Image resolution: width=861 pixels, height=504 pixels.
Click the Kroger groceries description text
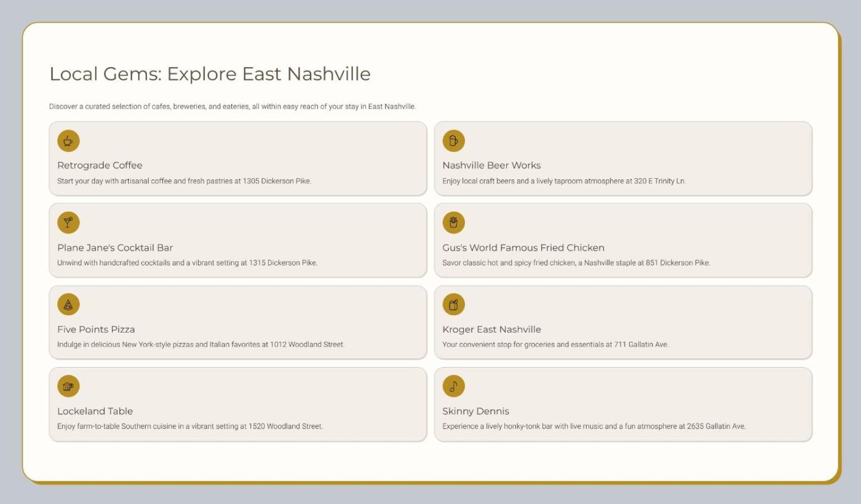coord(555,345)
